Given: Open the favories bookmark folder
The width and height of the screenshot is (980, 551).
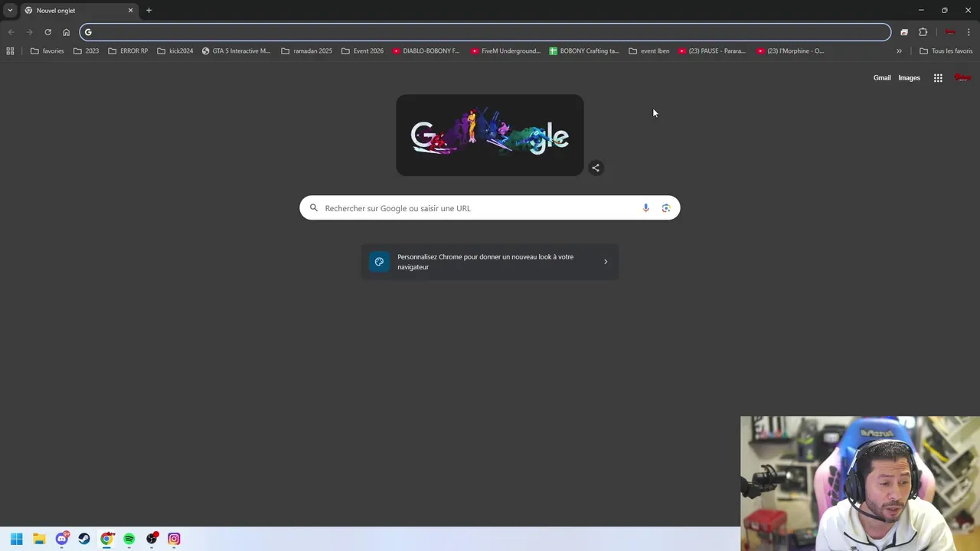Looking at the screenshot, I should tap(47, 51).
